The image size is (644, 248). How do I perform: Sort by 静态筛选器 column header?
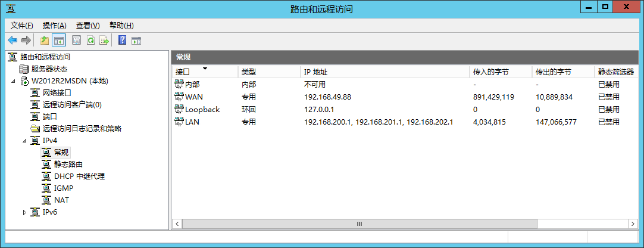(617, 72)
